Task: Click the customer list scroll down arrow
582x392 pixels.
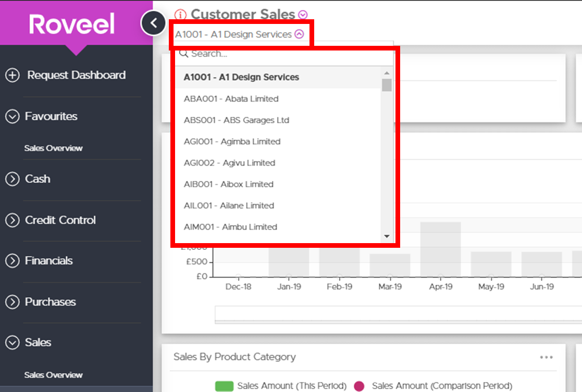Action: [387, 236]
